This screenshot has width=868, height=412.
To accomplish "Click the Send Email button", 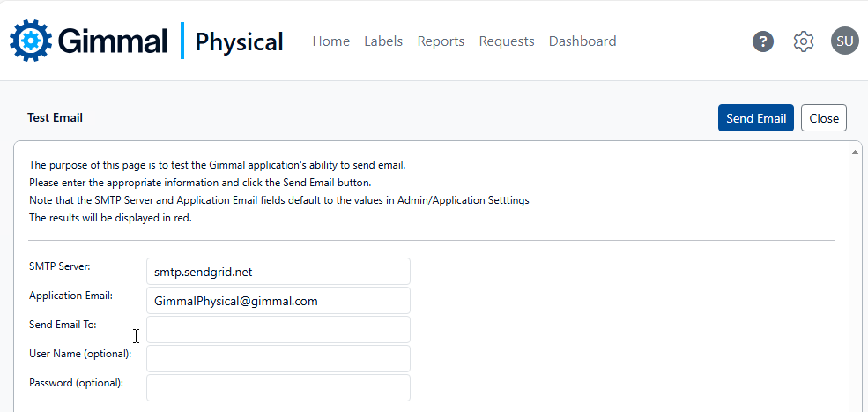I will [755, 118].
